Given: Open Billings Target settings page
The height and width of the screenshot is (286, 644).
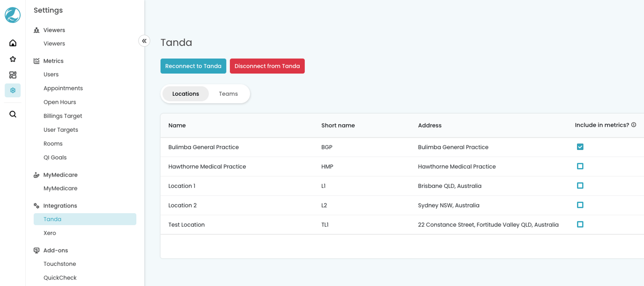Looking at the screenshot, I should (63, 116).
